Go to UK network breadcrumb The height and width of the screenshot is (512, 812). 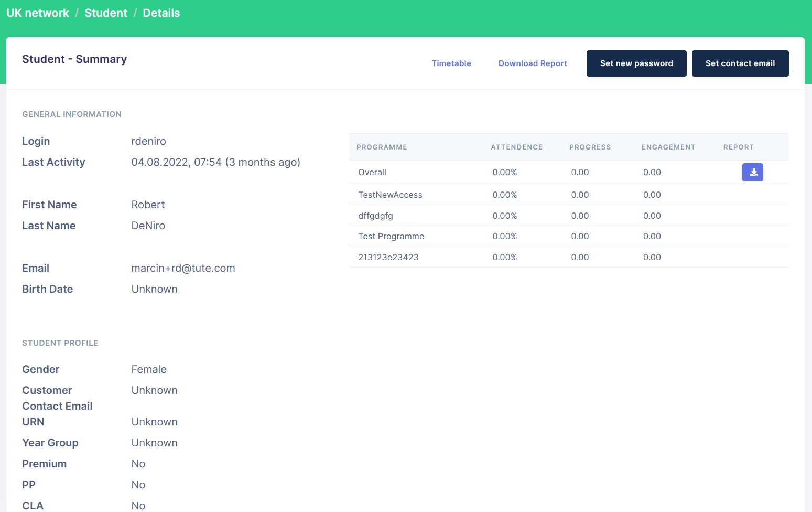(38, 13)
